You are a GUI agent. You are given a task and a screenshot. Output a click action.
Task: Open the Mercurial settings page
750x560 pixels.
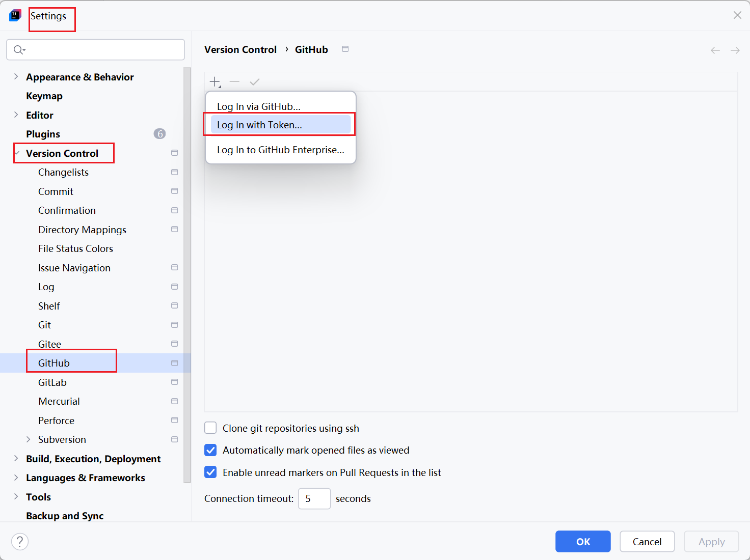59,401
